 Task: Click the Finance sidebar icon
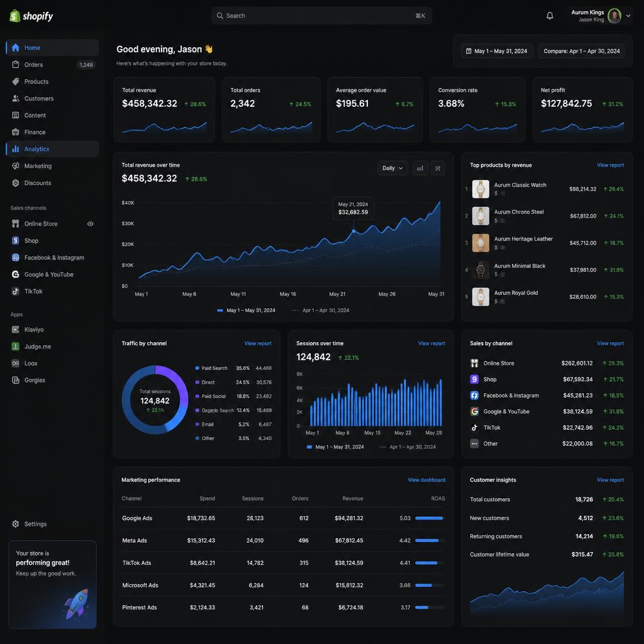[x=16, y=132]
